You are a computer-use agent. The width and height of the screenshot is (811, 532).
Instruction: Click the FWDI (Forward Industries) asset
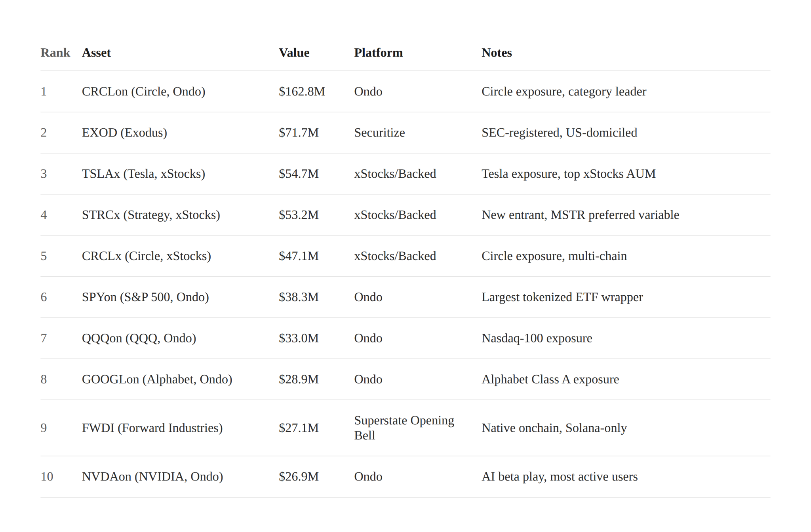coord(152,428)
